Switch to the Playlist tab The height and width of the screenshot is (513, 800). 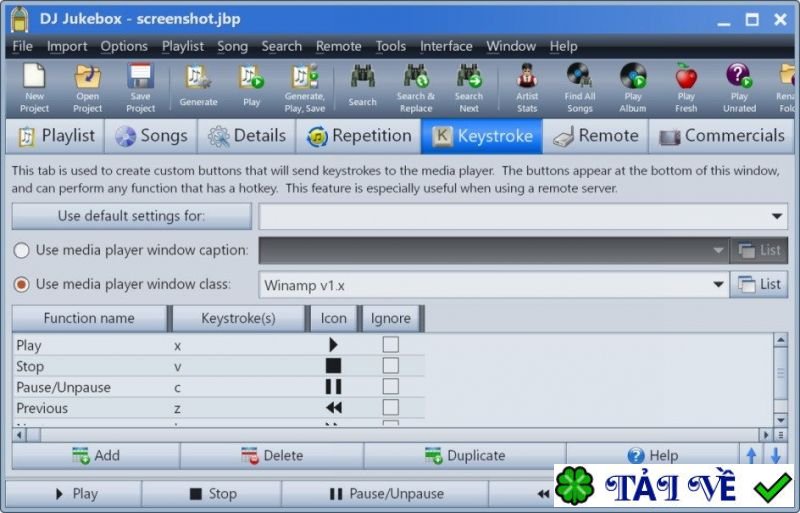pos(56,136)
